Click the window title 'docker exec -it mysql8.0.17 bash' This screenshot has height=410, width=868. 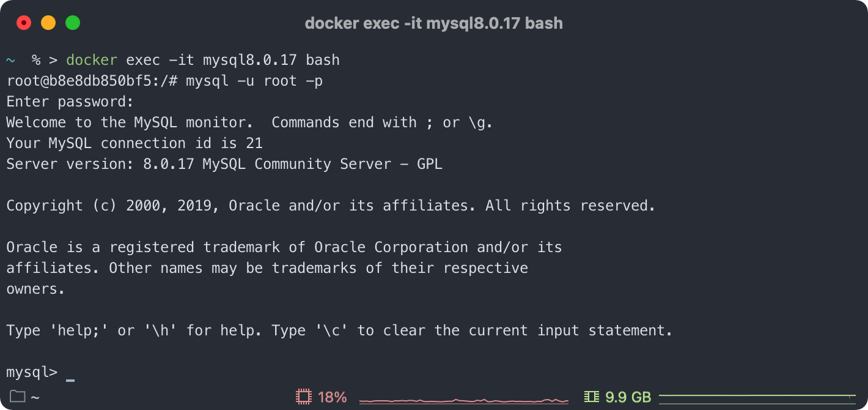434,23
